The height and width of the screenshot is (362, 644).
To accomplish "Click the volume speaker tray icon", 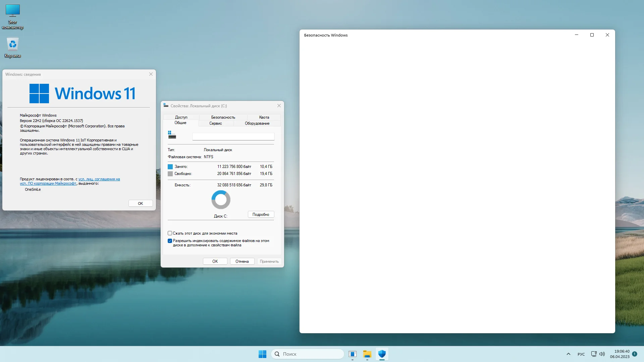I will 602,354.
